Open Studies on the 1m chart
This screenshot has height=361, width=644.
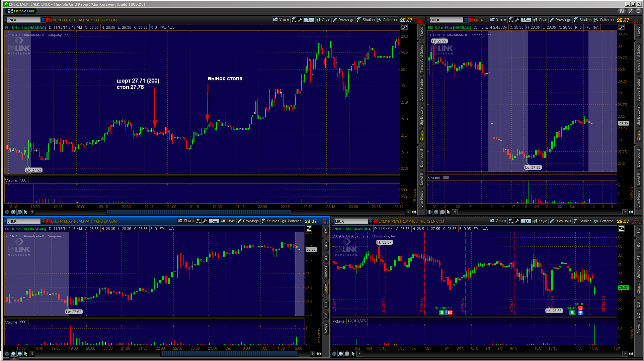[366, 20]
